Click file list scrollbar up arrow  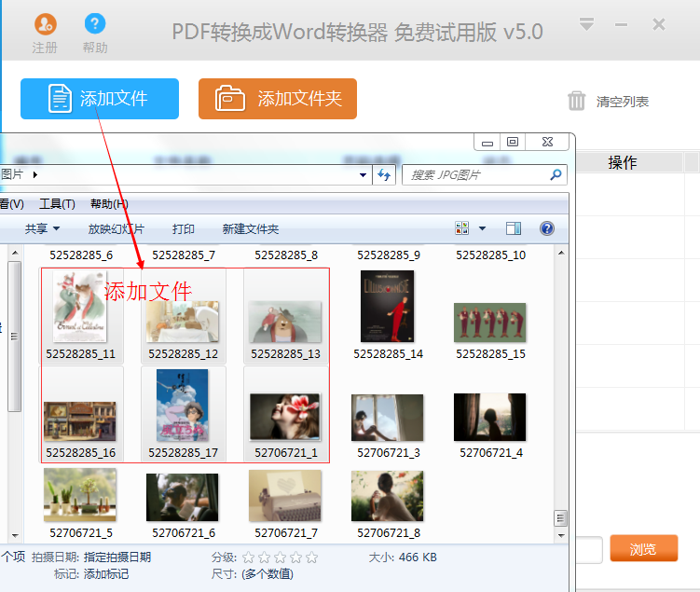pyautogui.click(x=561, y=253)
